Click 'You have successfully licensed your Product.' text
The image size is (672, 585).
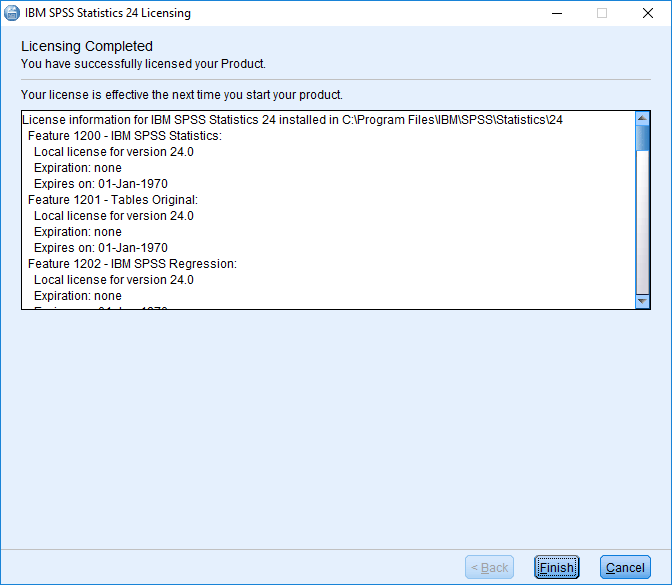(x=143, y=64)
